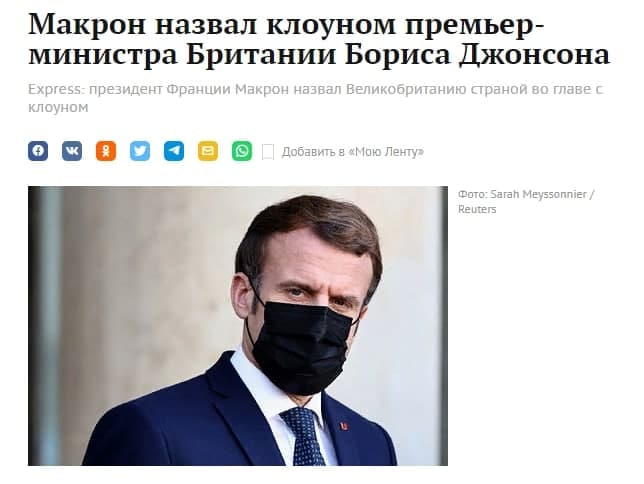Click the red lapel pin on the suit
The image size is (644, 484).
[x=344, y=426]
